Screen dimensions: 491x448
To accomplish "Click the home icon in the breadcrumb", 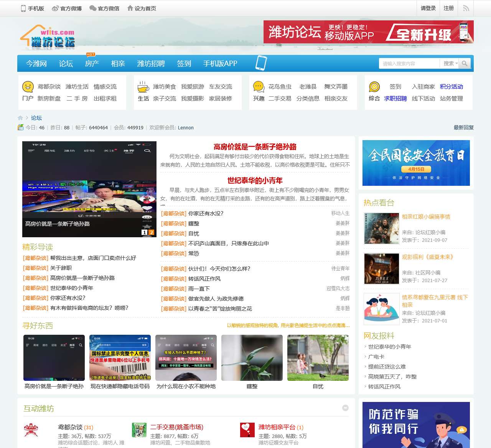I will 20,118.
